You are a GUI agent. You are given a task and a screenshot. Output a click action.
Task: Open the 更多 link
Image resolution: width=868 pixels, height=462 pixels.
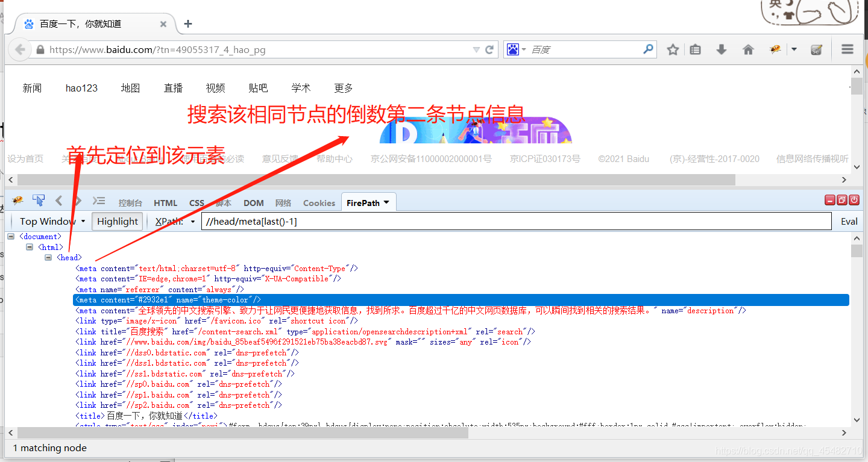tap(344, 88)
